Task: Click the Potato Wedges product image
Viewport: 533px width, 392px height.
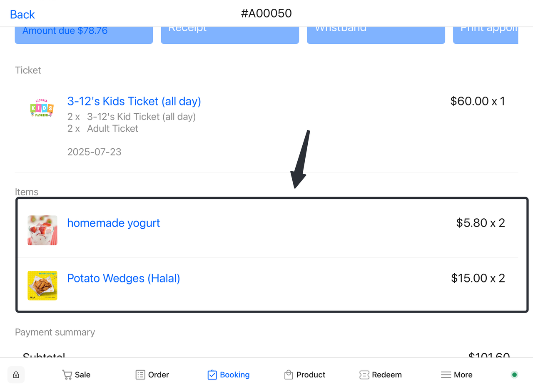Action: pos(42,285)
